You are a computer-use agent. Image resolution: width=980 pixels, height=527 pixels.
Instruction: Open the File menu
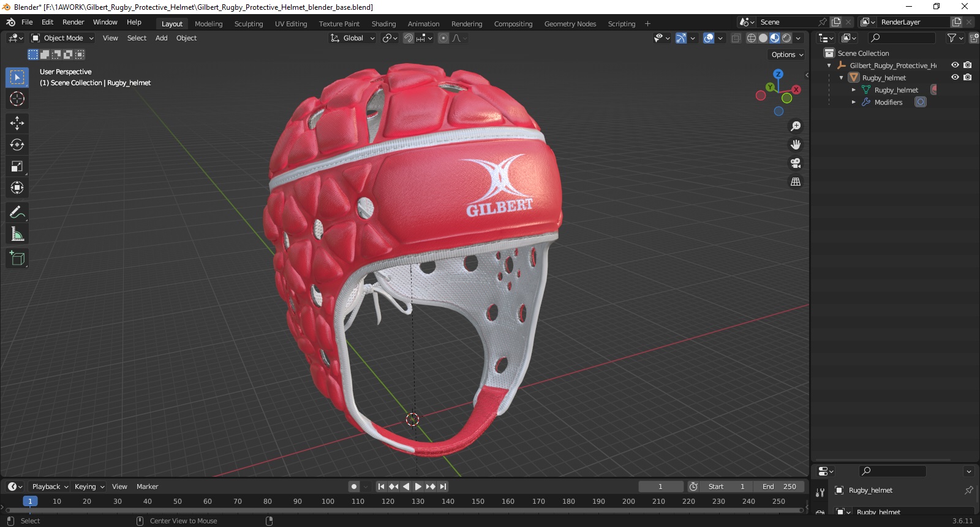[27, 22]
